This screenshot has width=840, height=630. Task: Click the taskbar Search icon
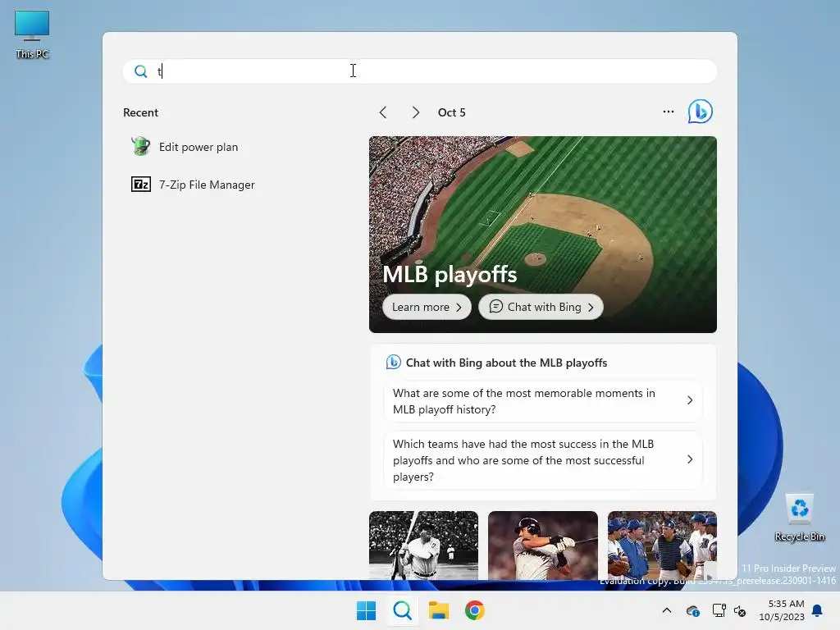tap(402, 610)
